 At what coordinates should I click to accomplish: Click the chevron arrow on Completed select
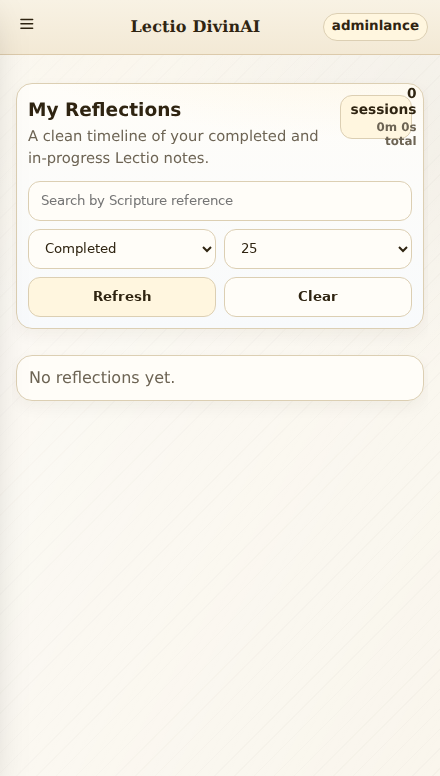(x=207, y=249)
